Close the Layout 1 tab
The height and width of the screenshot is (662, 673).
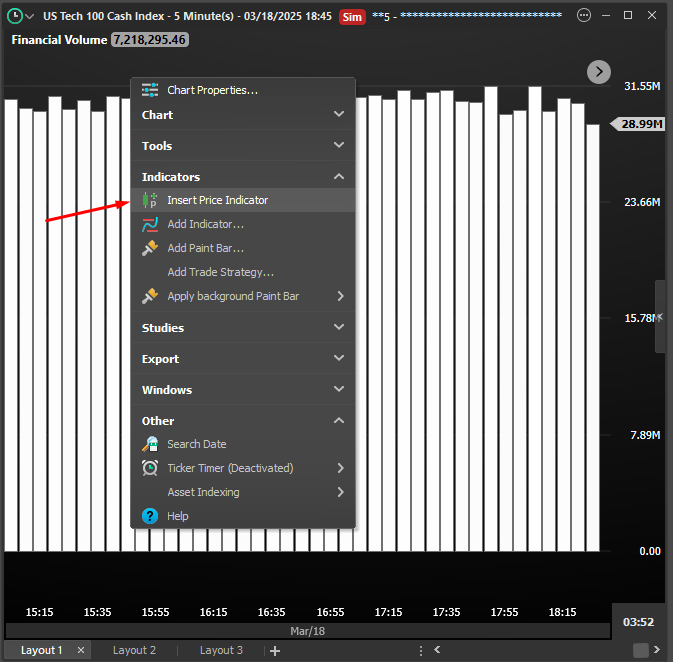81,650
